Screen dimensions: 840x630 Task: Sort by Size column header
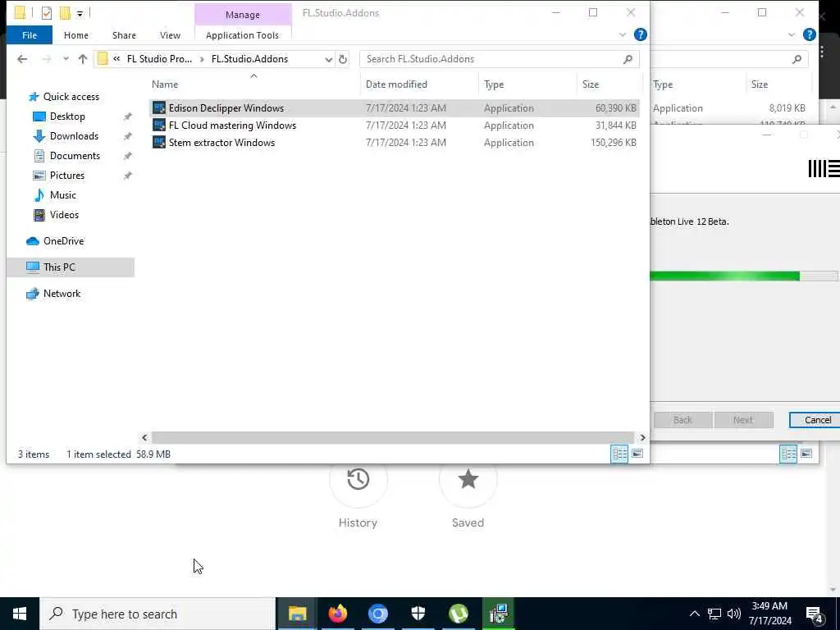(x=591, y=84)
